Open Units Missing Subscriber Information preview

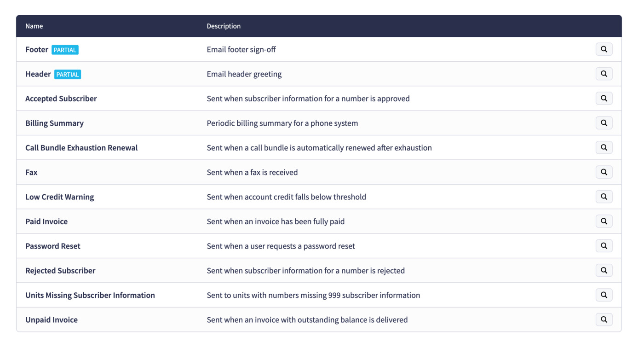(x=604, y=295)
